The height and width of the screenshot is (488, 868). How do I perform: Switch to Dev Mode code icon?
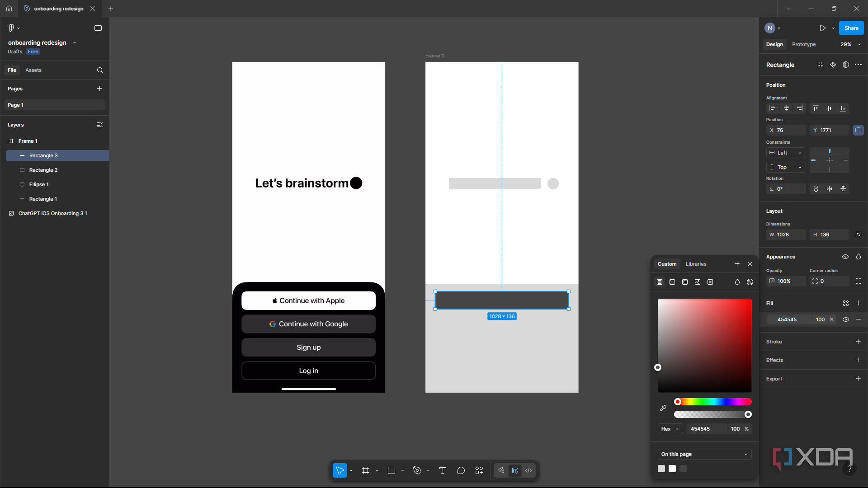coord(528,470)
